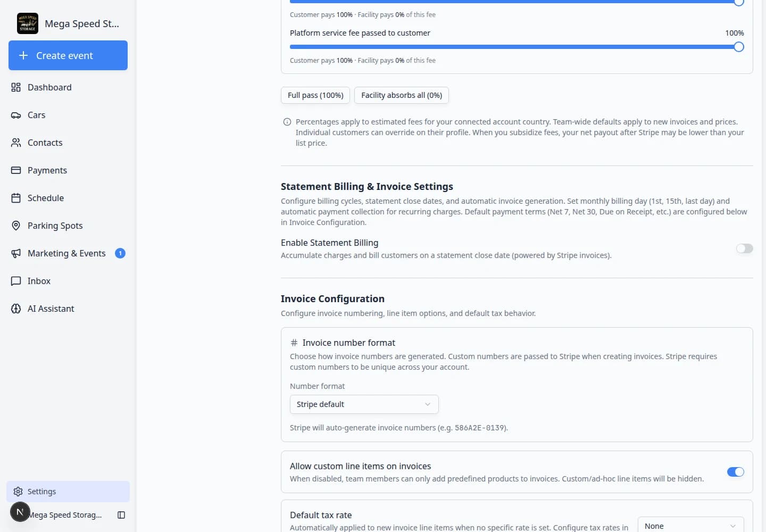
Task: Click the Marketing & Events megaphone icon
Action: tap(16, 253)
